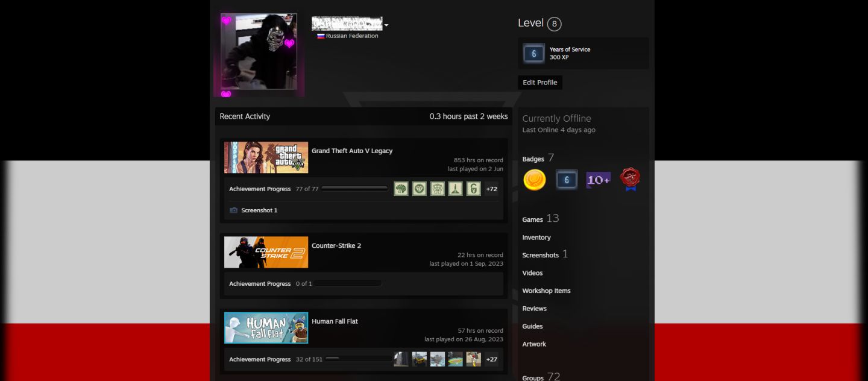Image resolution: width=868 pixels, height=381 pixels.
Task: View the third Human Fall Flat achievement icon
Action: (x=437, y=359)
